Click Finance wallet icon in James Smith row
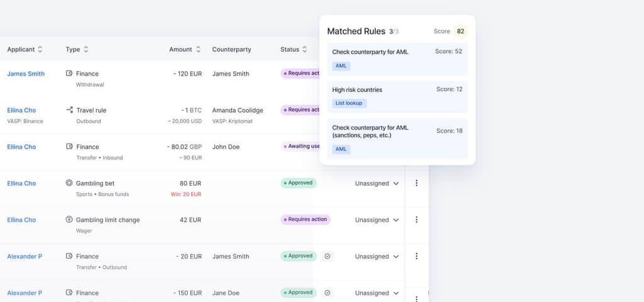 click(x=69, y=74)
